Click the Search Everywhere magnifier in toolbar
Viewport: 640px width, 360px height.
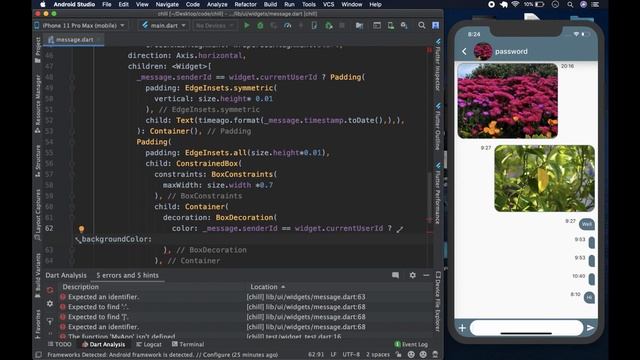(x=422, y=25)
